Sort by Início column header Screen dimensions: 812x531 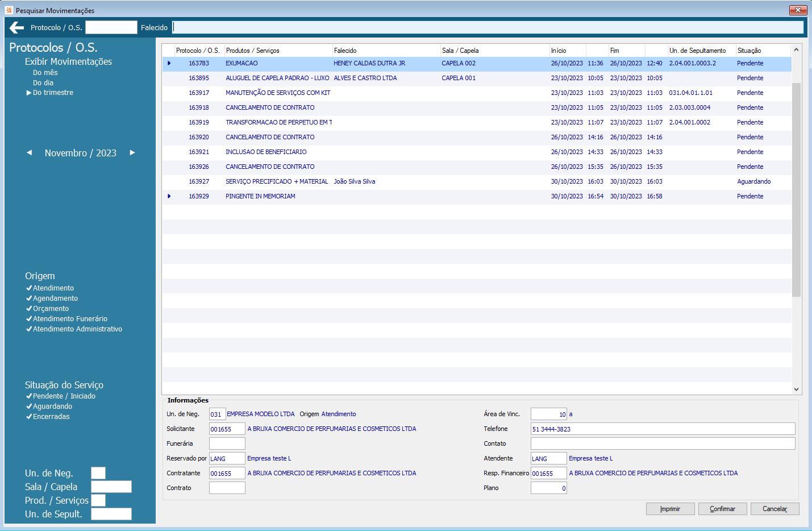568,51
